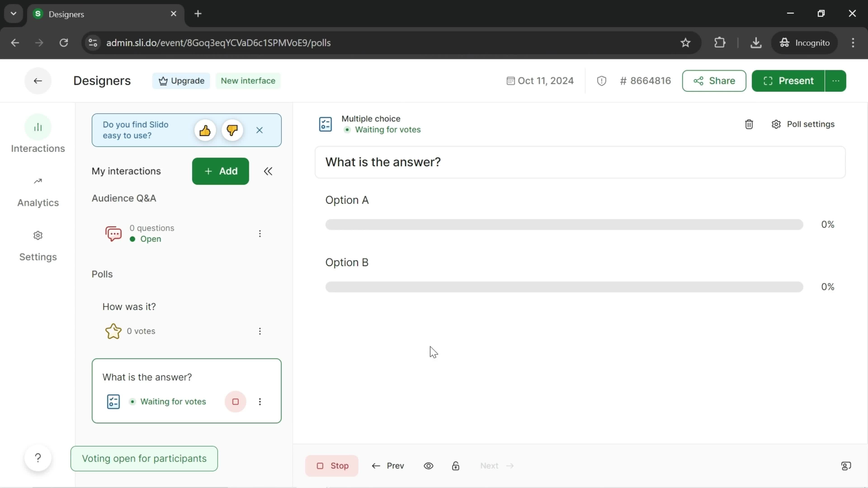
Task: Click the Option A progress bar
Action: click(565, 225)
